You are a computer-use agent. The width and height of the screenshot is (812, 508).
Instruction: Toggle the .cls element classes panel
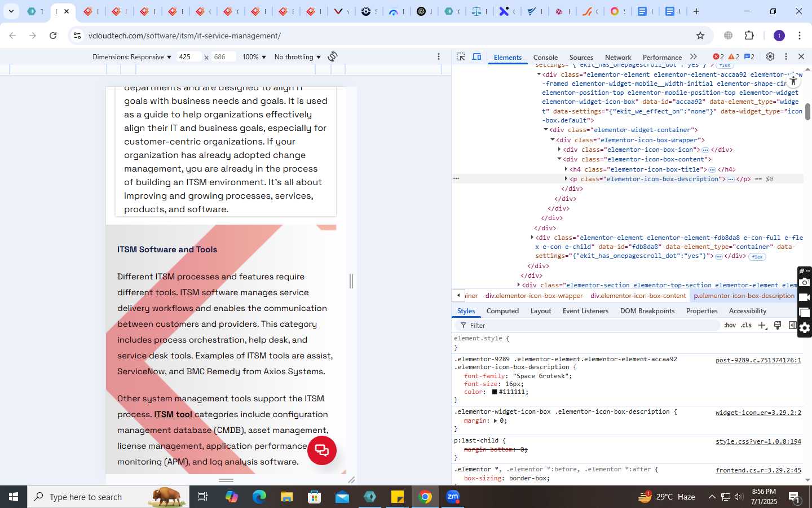click(747, 325)
